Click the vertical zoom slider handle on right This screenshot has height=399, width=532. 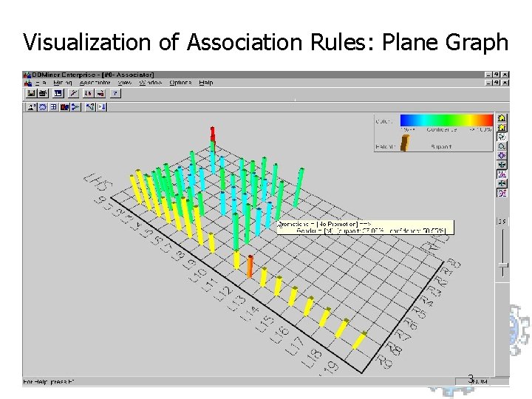point(502,265)
